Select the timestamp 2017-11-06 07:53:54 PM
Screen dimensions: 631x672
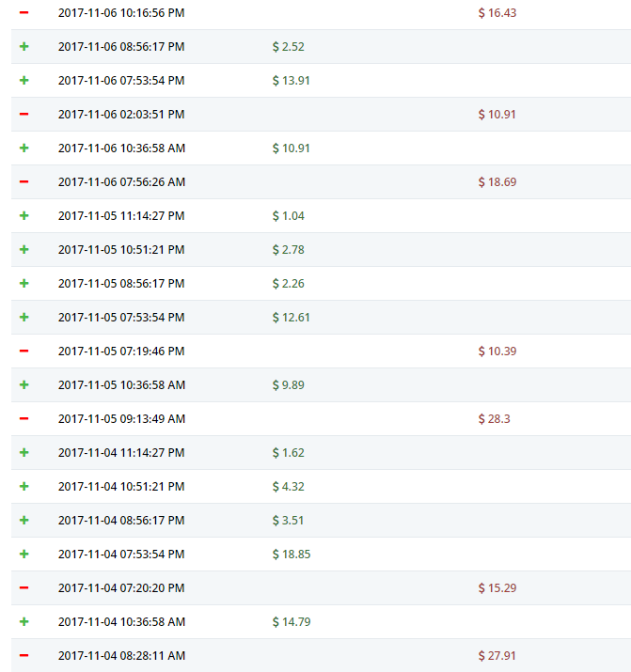tap(121, 81)
